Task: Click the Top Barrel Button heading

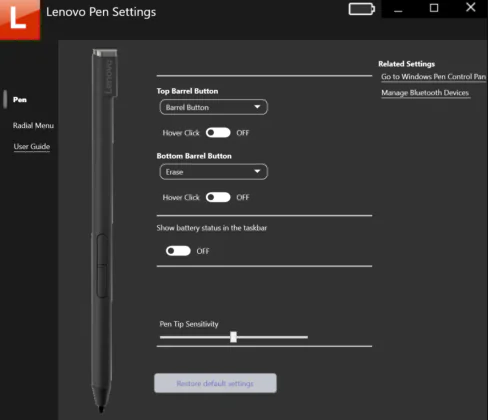Action: [x=187, y=91]
